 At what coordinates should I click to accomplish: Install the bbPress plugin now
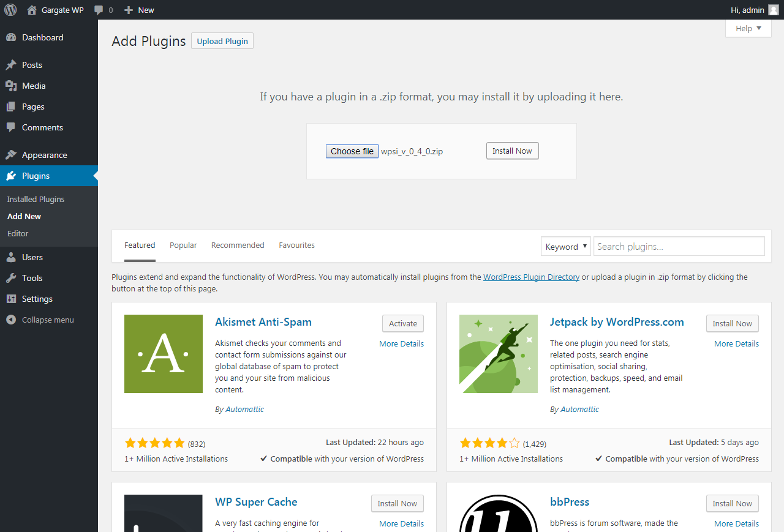pyautogui.click(x=733, y=503)
